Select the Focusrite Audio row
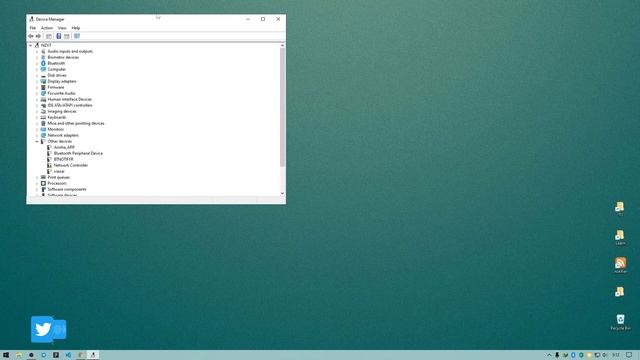Image resolution: width=640 pixels, height=360 pixels. coord(61,93)
